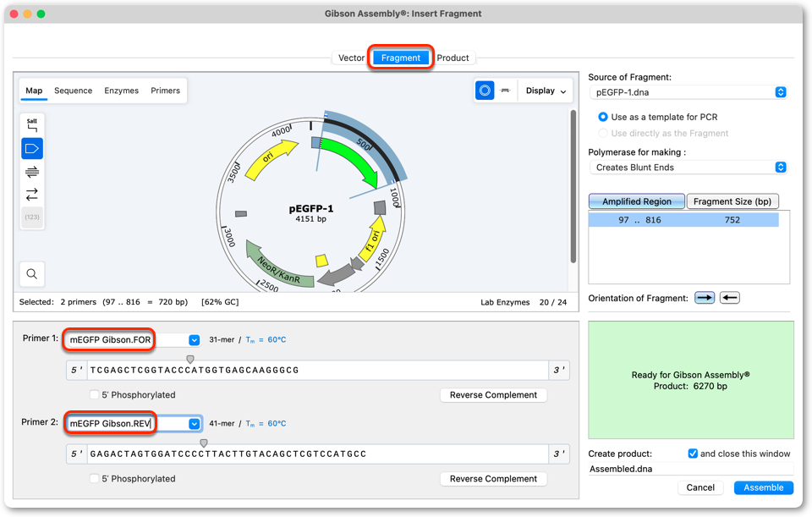Viewport: 812px width, 517px height.
Task: Click the map vertical scrollbar
Action: pyautogui.click(x=573, y=186)
